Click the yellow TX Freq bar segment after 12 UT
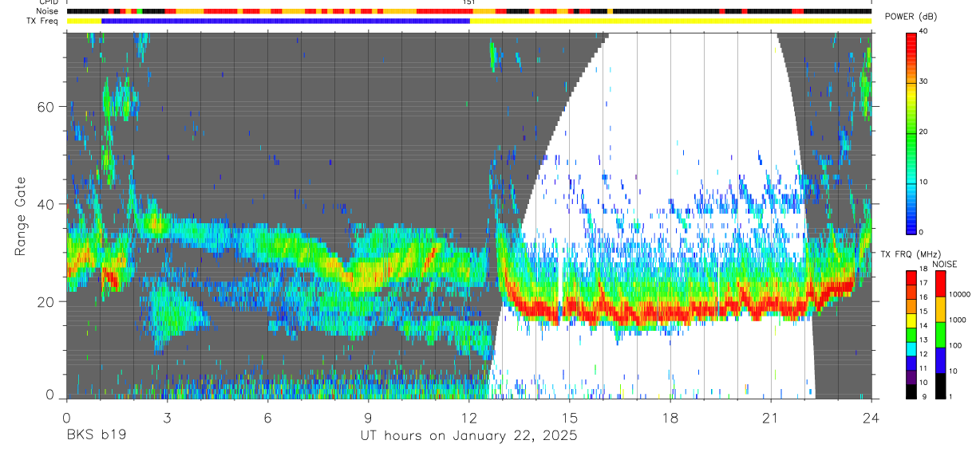 pyautogui.click(x=670, y=21)
